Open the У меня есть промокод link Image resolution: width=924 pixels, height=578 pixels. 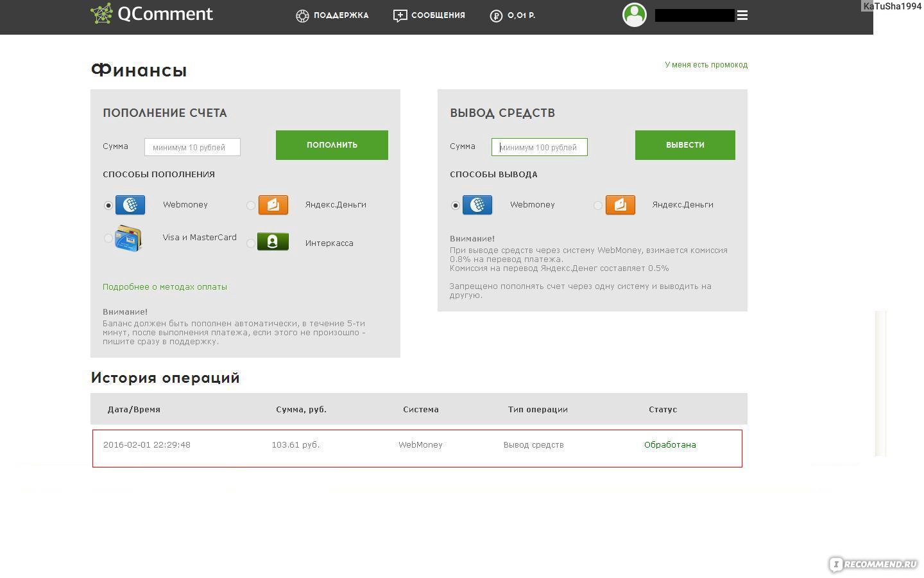click(x=706, y=65)
